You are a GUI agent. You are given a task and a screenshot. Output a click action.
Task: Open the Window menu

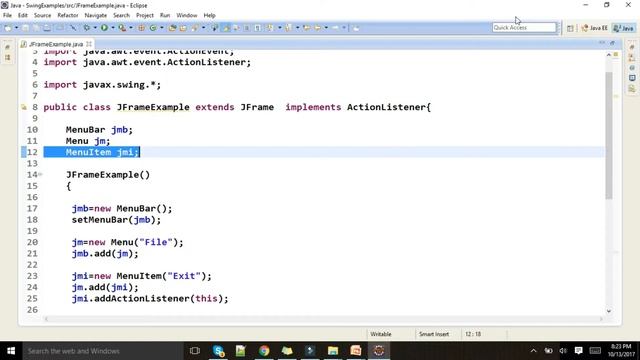click(187, 16)
